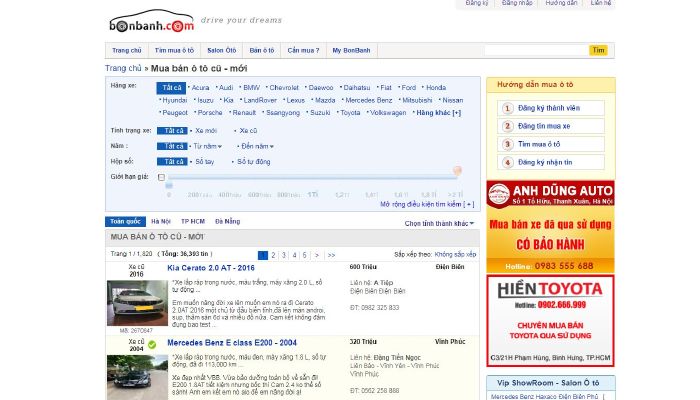The image size is (700, 400).
Task: Expand Mở rộng điều kiện tìm kiếm
Action: click(x=427, y=204)
